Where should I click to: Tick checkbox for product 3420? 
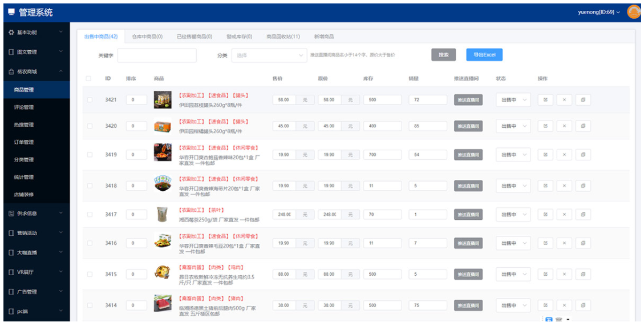click(90, 126)
